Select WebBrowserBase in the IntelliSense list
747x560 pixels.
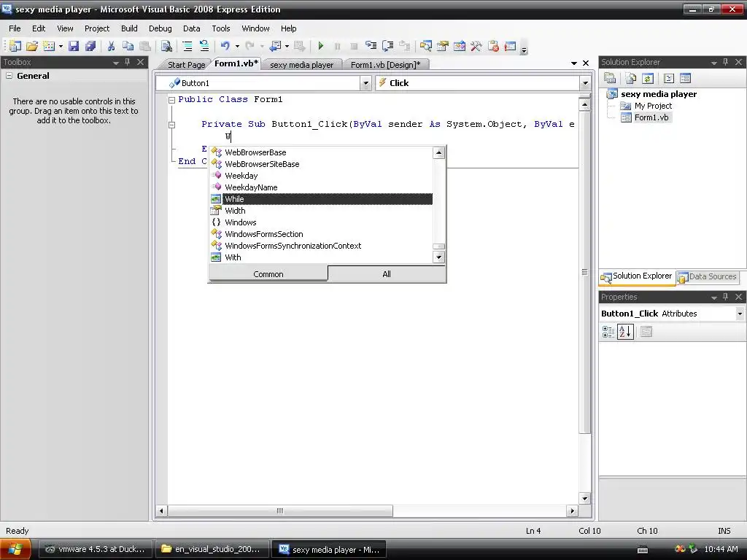click(x=322, y=152)
